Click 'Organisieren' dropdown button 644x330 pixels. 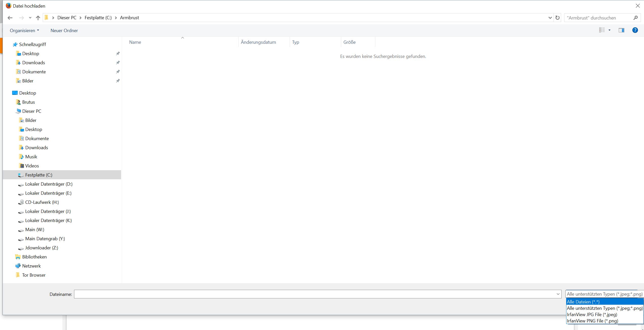(24, 30)
